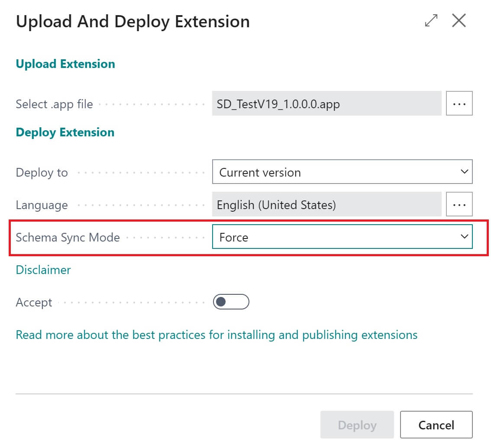Open language lookup ellipsis button
The image size is (491, 448).
[459, 204]
